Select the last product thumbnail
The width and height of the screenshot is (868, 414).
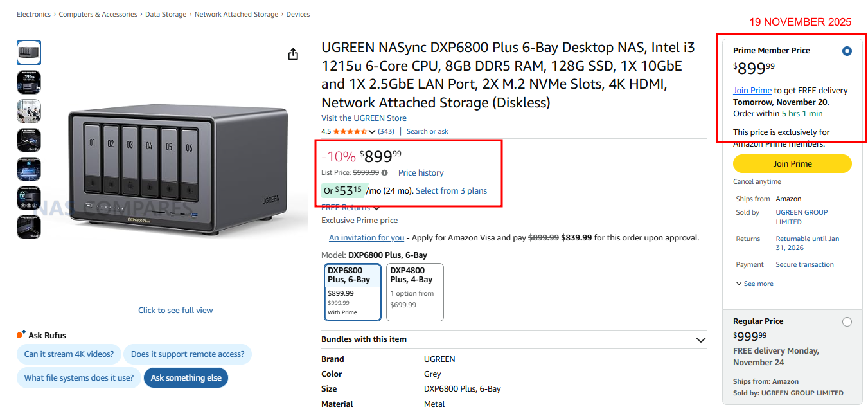29,227
